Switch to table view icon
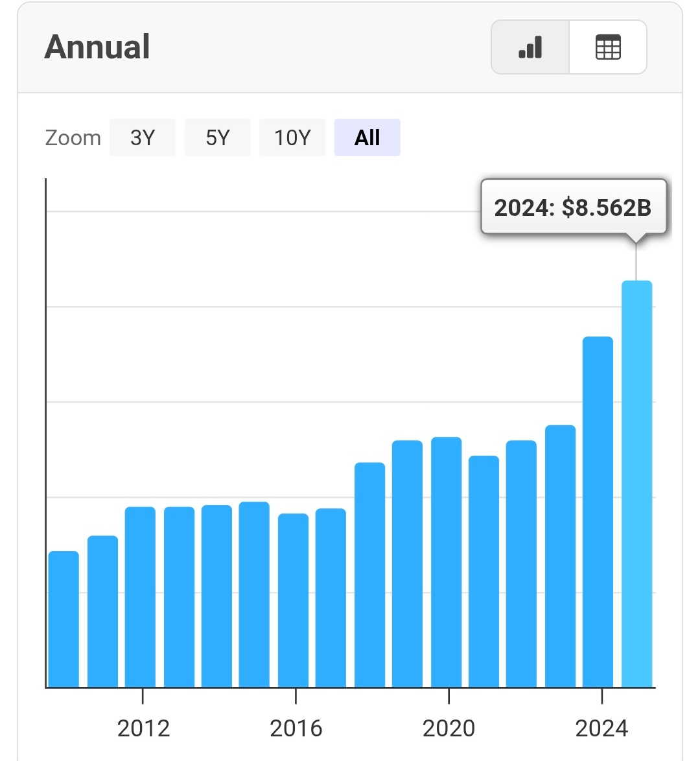Image resolution: width=700 pixels, height=761 pixels. (x=608, y=47)
